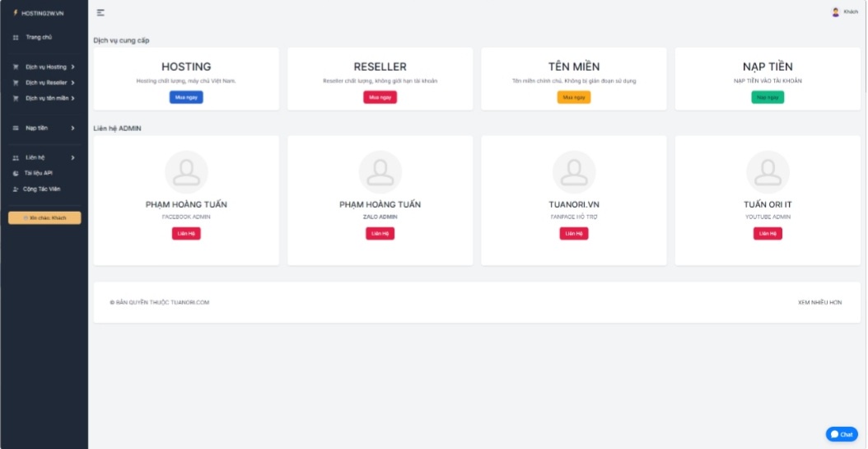Click the Trang chủ grid icon
Image resolution: width=868 pixels, height=449 pixels.
(x=16, y=38)
